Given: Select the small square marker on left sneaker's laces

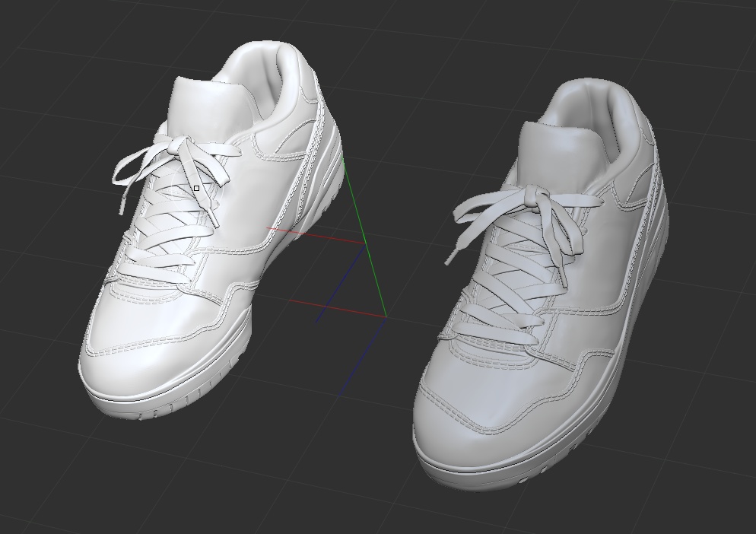Looking at the screenshot, I should point(197,188).
